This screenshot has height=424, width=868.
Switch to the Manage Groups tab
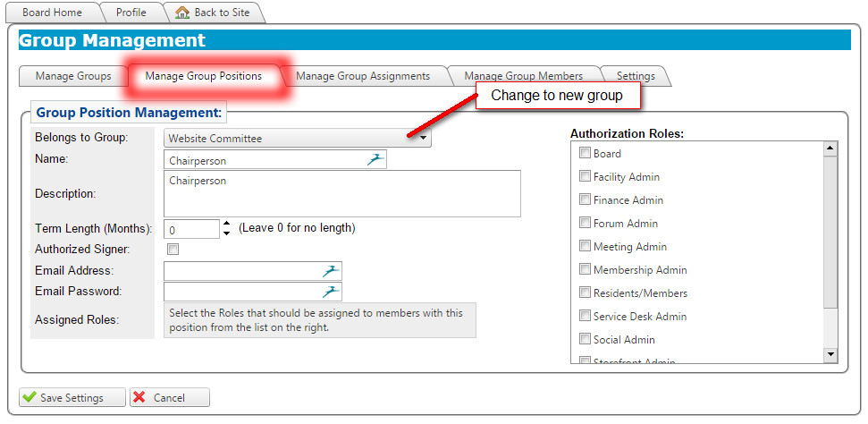pyautogui.click(x=73, y=76)
